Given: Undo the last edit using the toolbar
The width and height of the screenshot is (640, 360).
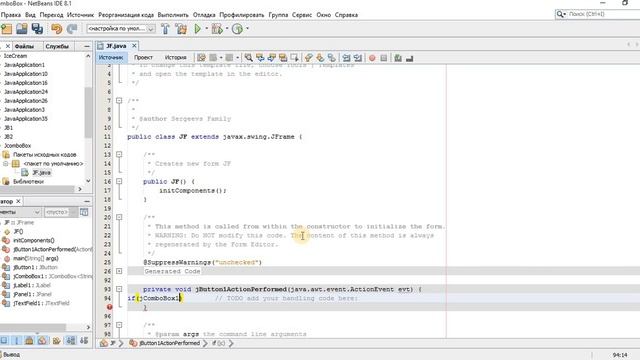Looking at the screenshot, I should coord(57,29).
